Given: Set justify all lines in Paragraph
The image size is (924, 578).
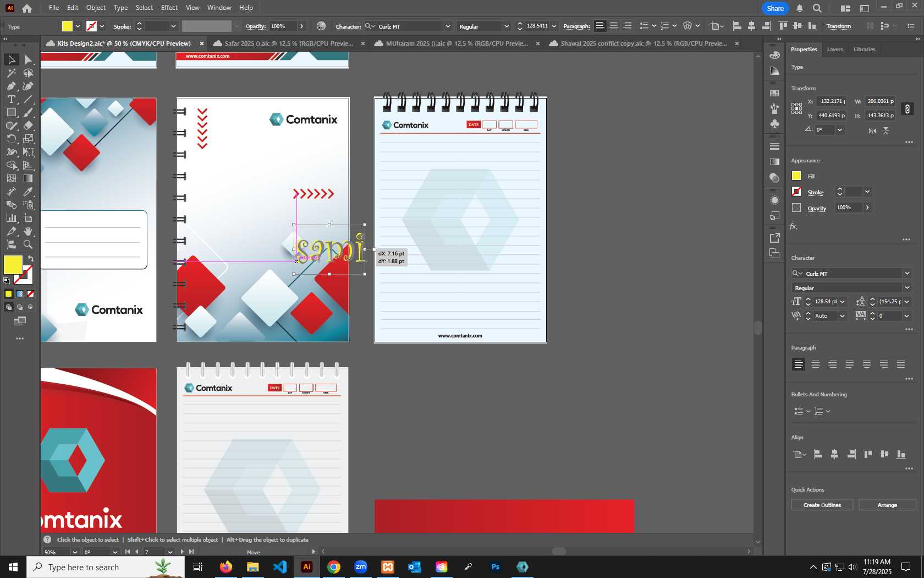Looking at the screenshot, I should [x=901, y=364].
